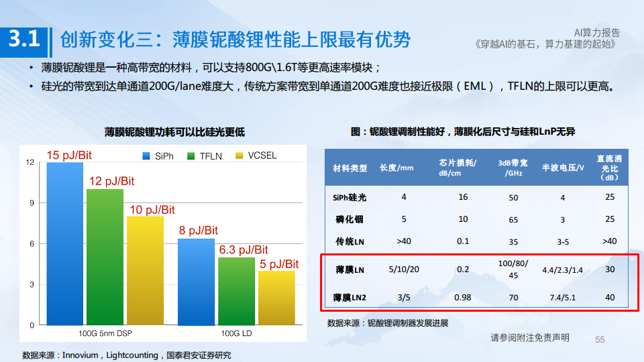The image size is (644, 362).
Task: Click the legend text "TFLN"
Action: 211,156
